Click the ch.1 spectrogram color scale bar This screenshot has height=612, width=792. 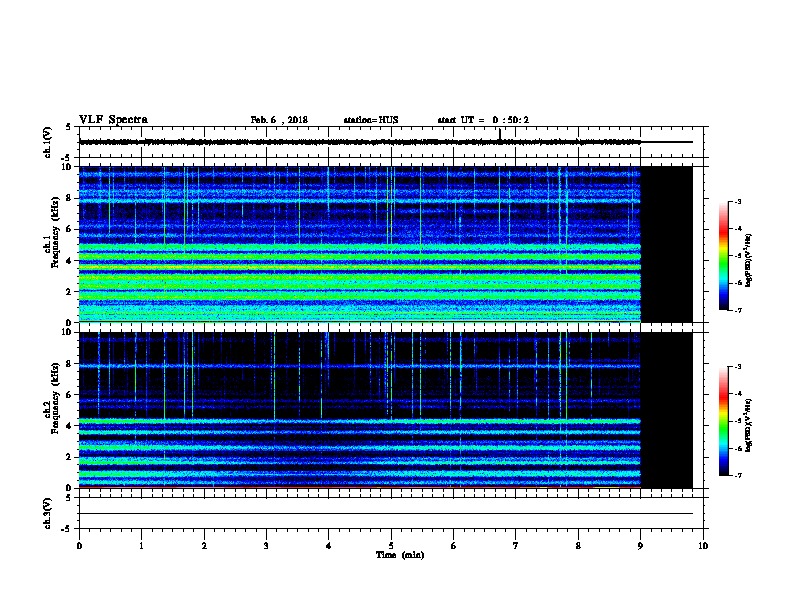point(723,256)
